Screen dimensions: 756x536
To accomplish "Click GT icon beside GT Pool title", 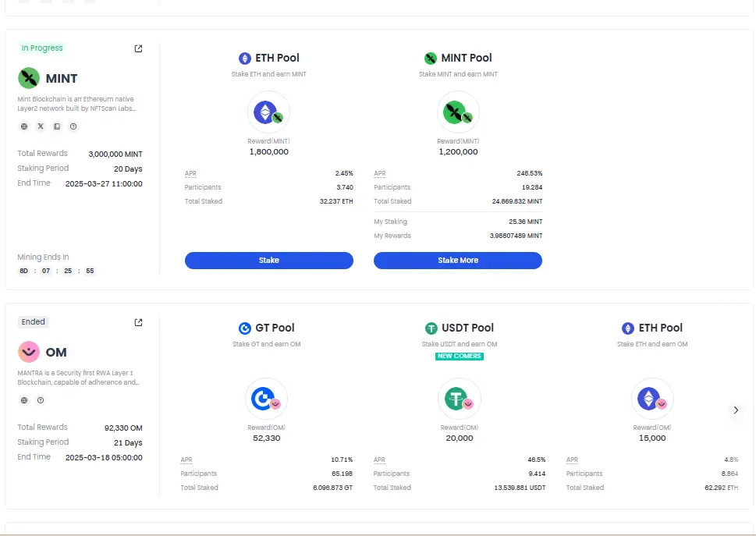I will [x=245, y=328].
